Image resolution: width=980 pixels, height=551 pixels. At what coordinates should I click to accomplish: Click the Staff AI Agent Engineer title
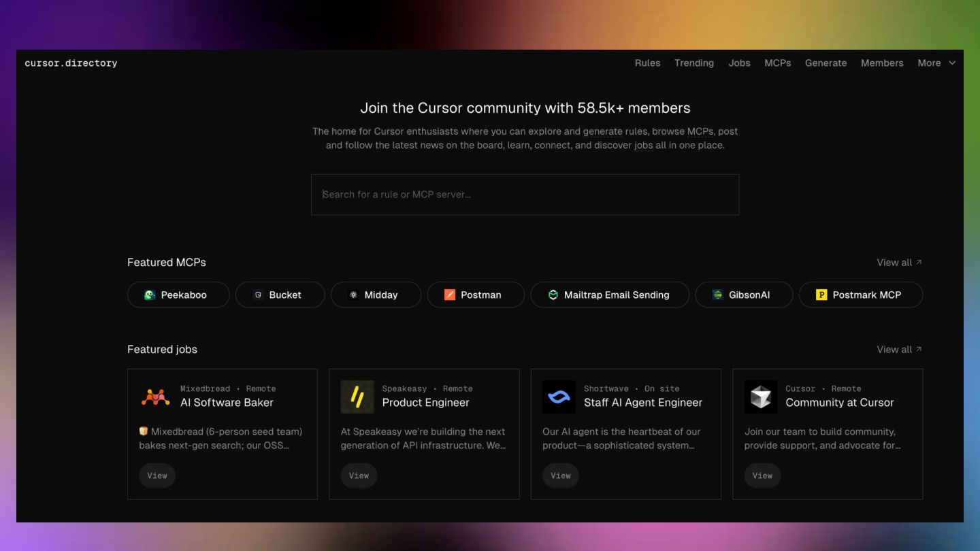point(642,402)
